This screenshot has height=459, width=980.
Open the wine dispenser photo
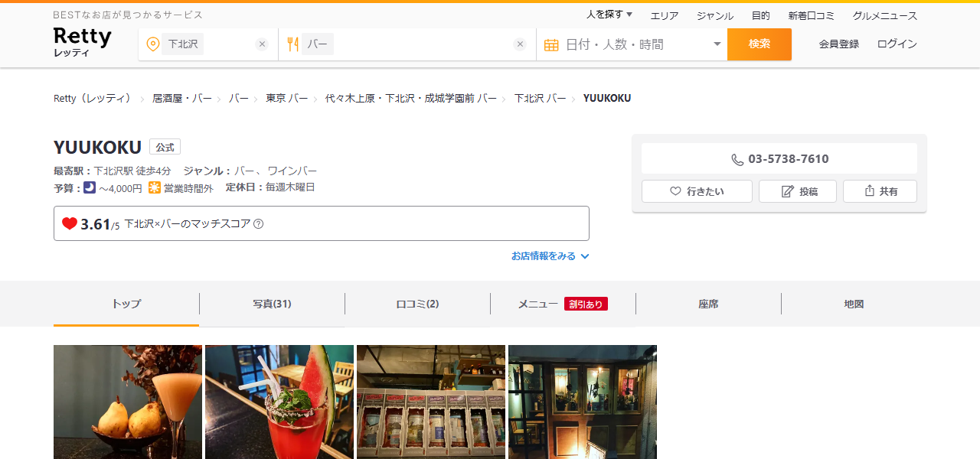[x=431, y=402]
